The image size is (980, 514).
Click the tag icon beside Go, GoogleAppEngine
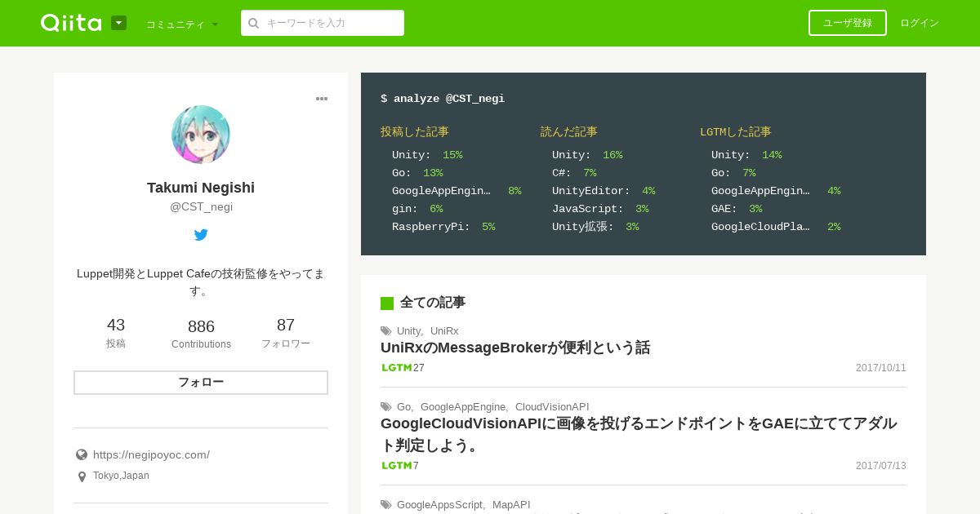(x=386, y=406)
